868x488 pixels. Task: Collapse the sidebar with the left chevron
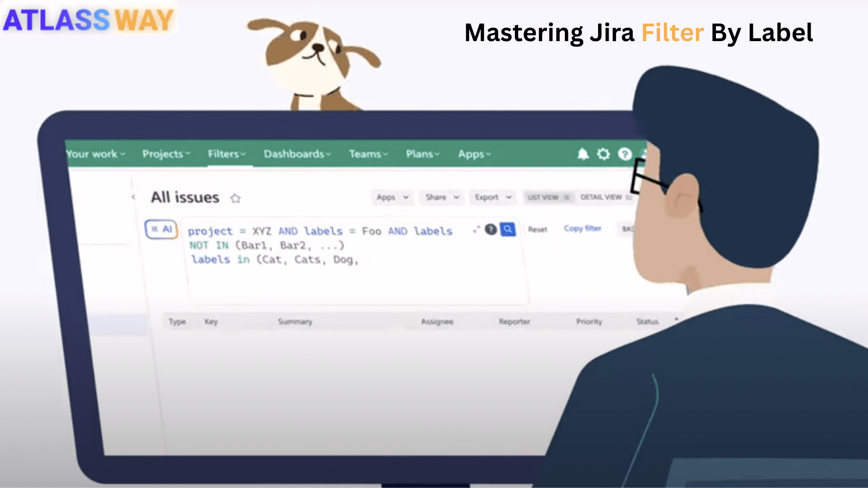coord(133,197)
